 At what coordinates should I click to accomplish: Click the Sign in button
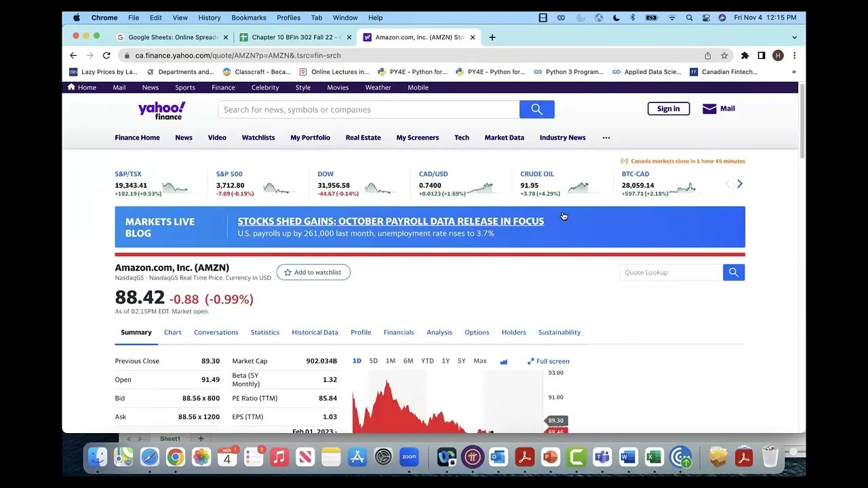(669, 108)
